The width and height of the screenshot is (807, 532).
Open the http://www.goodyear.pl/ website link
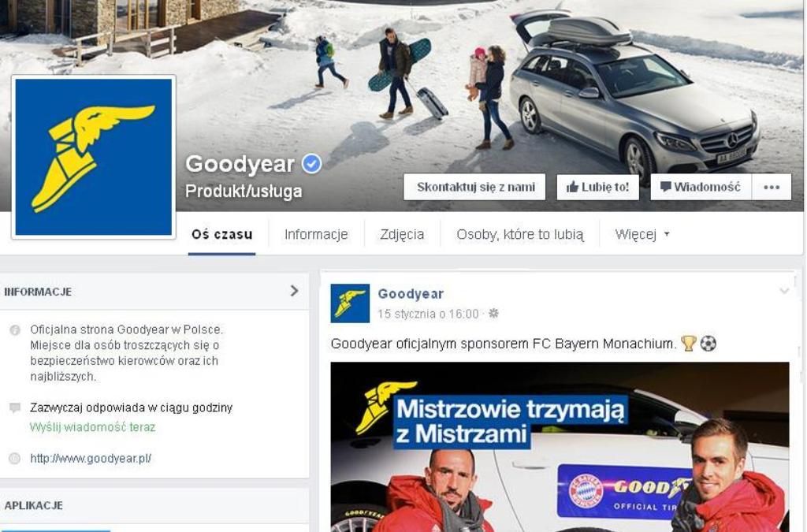pos(91,459)
